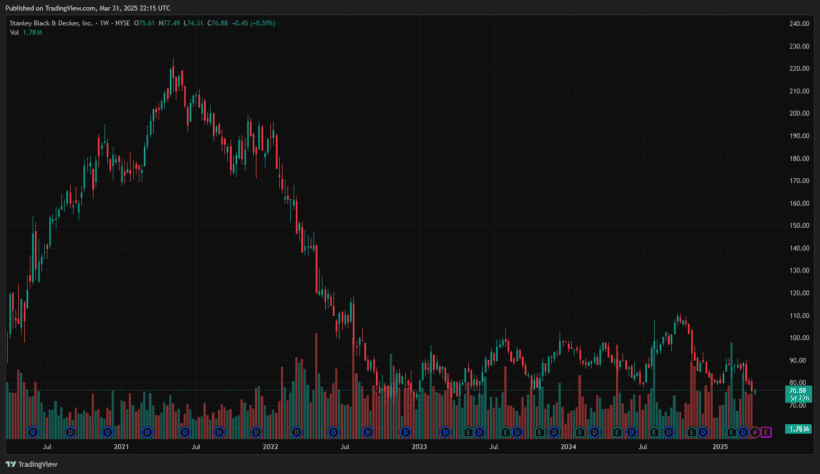Click the 200.00 price scale label
The height and width of the screenshot is (474, 820).
[798, 113]
